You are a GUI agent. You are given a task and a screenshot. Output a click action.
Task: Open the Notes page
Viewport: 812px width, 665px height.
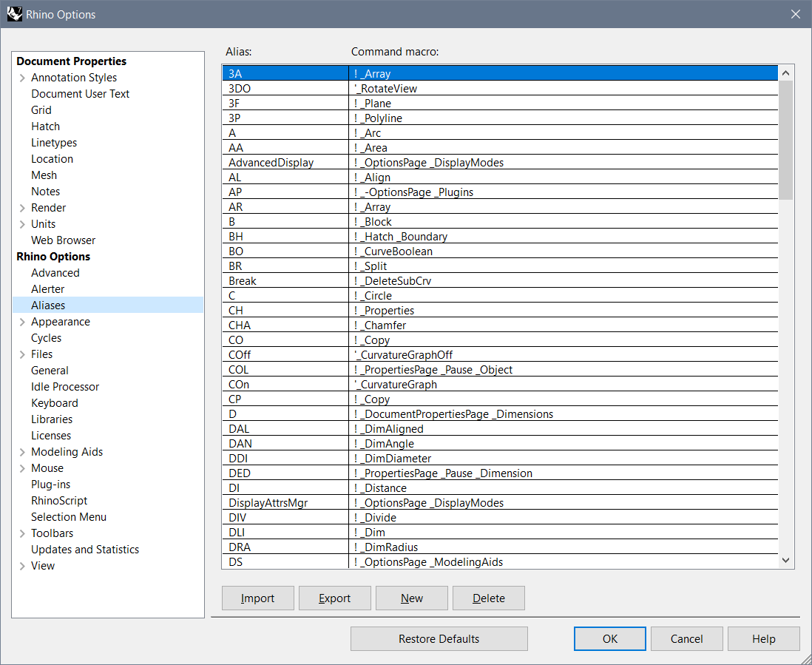(x=46, y=191)
